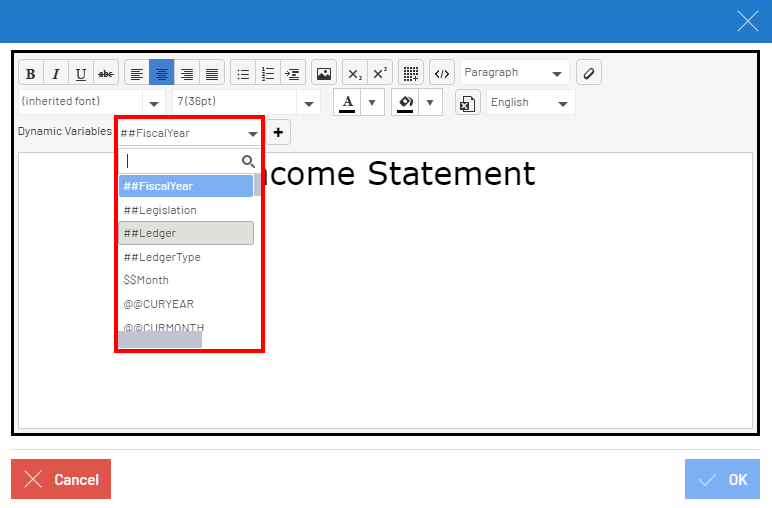Image resolution: width=772 pixels, height=508 pixels.
Task: Choose $$Month in dynamic variables list
Action: [x=146, y=280]
